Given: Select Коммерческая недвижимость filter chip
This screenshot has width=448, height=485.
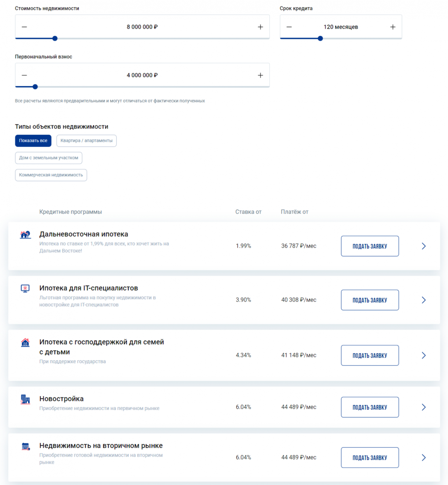Looking at the screenshot, I should coord(51,175).
